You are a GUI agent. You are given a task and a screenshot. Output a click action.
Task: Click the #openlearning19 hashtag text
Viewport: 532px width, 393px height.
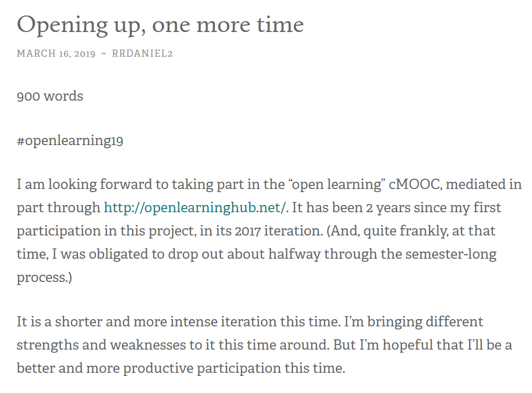(70, 140)
